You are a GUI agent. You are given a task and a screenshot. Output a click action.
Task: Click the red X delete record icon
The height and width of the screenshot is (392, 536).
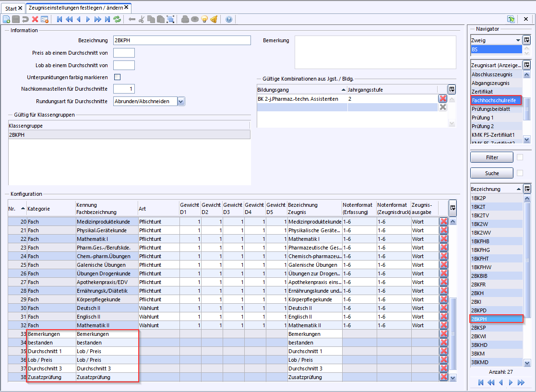(x=35, y=19)
